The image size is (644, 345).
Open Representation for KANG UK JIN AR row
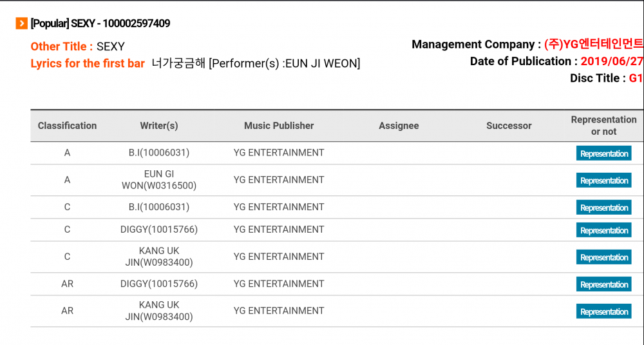(x=603, y=311)
